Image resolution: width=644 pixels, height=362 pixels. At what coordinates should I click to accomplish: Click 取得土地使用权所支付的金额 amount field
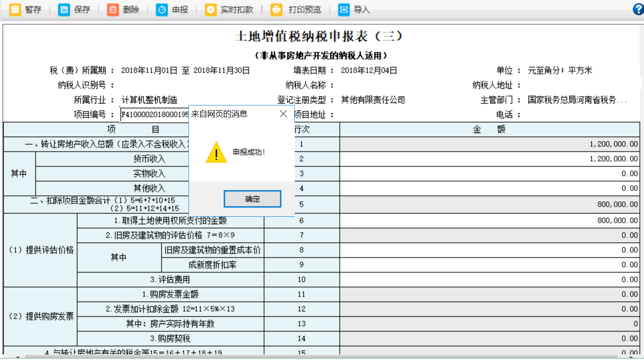(x=489, y=220)
